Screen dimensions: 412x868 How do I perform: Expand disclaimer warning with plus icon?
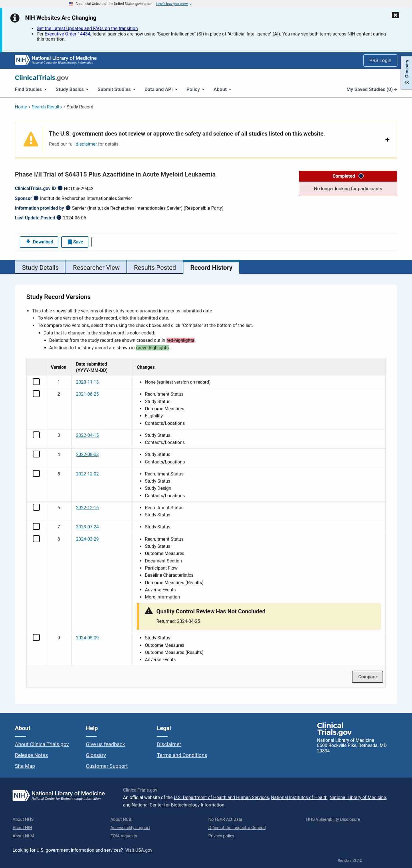click(387, 140)
